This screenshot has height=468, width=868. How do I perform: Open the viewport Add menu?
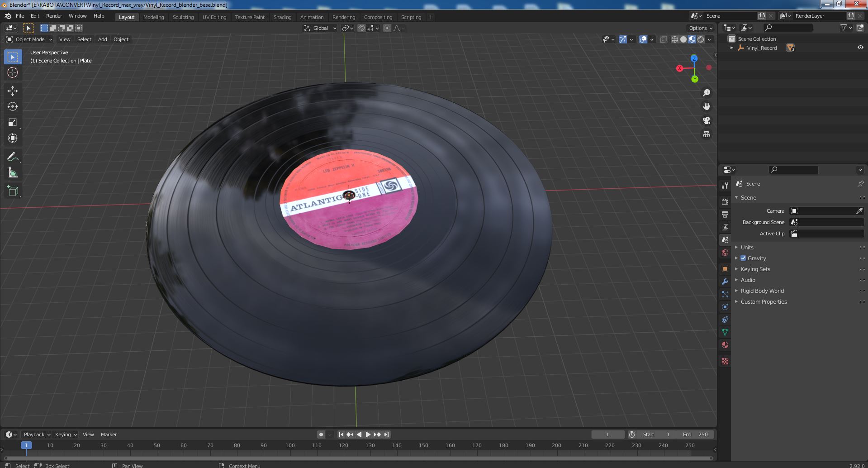[103, 39]
